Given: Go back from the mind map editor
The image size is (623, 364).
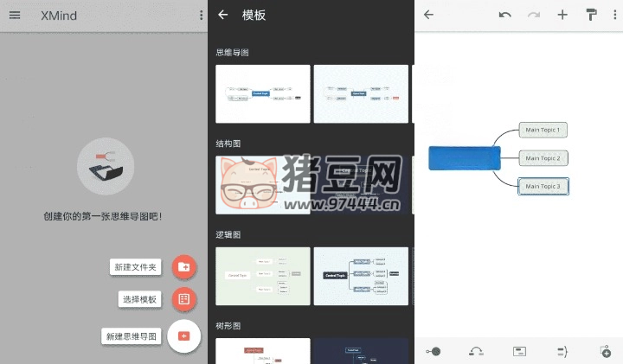Looking at the screenshot, I should pyautogui.click(x=428, y=15).
